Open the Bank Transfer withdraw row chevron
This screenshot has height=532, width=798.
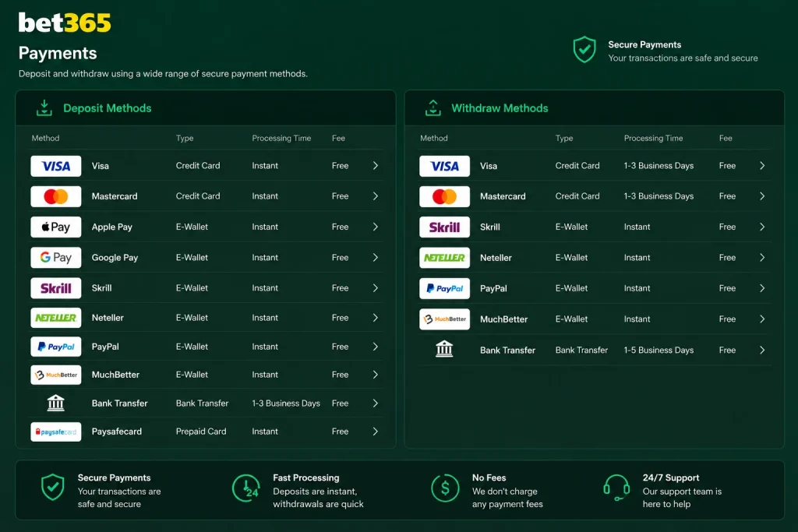(x=762, y=351)
